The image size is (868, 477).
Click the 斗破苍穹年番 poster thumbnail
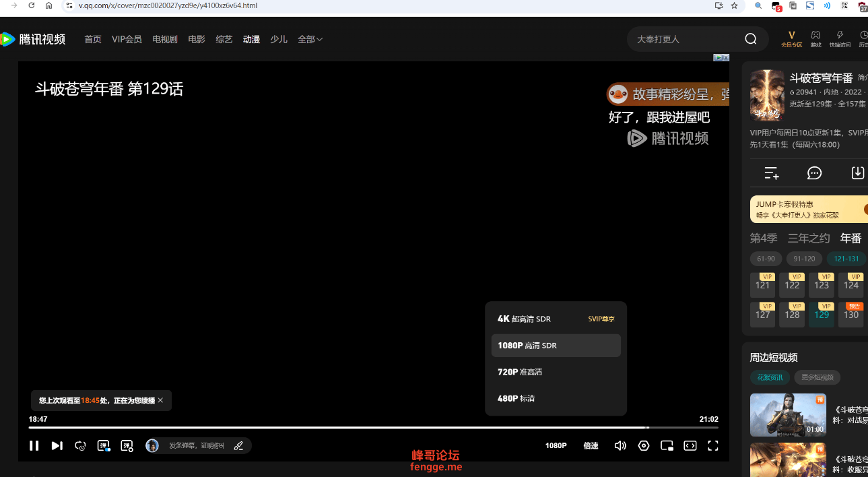767,95
